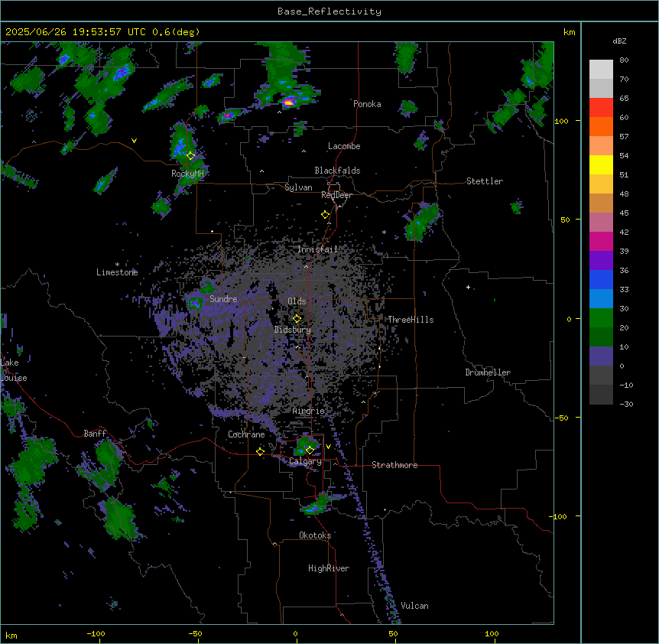Select the blue 33-36 dBZ legend swatch
Screen dimensions: 659x644
click(601, 279)
